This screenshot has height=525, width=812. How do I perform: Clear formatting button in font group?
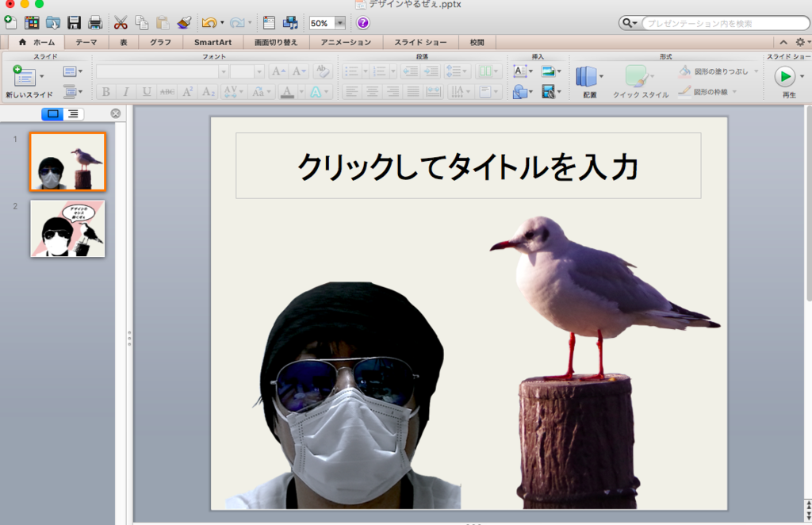[x=322, y=71]
